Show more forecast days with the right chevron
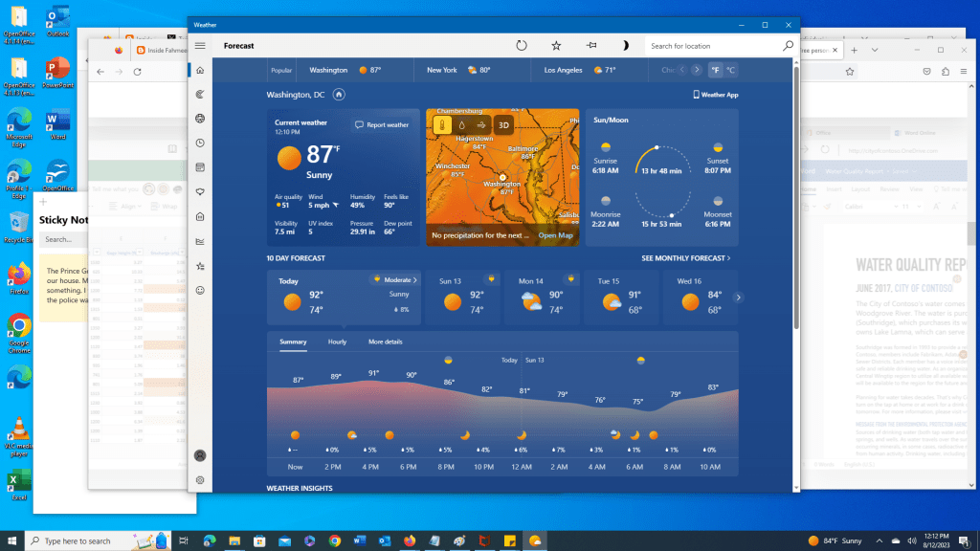 (738, 298)
